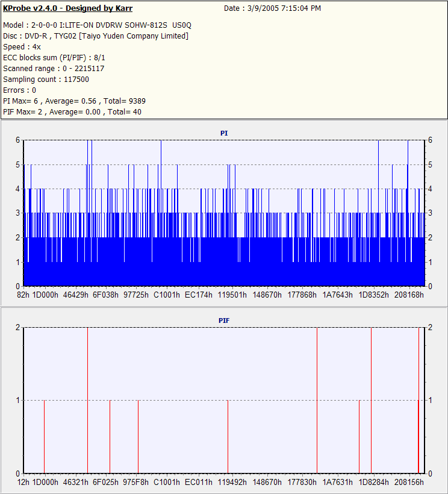This screenshot has width=448, height=494.
Task: Click PI chart x-axis label 1A7643h
Action: (x=338, y=295)
